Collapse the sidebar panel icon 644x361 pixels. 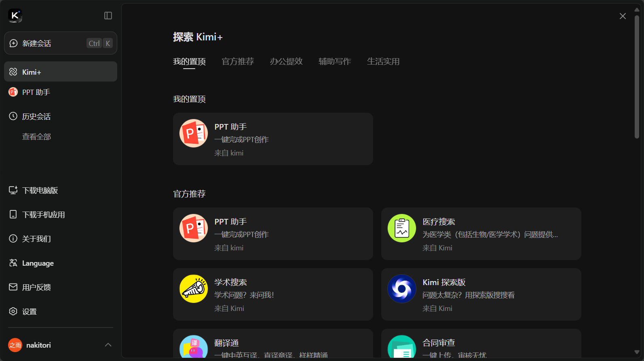(108, 15)
